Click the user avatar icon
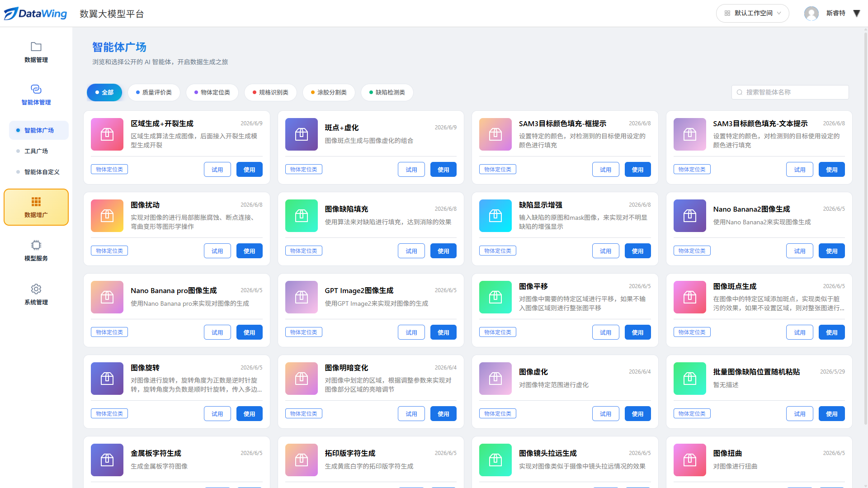Image resolution: width=868 pixels, height=488 pixels. [x=811, y=14]
